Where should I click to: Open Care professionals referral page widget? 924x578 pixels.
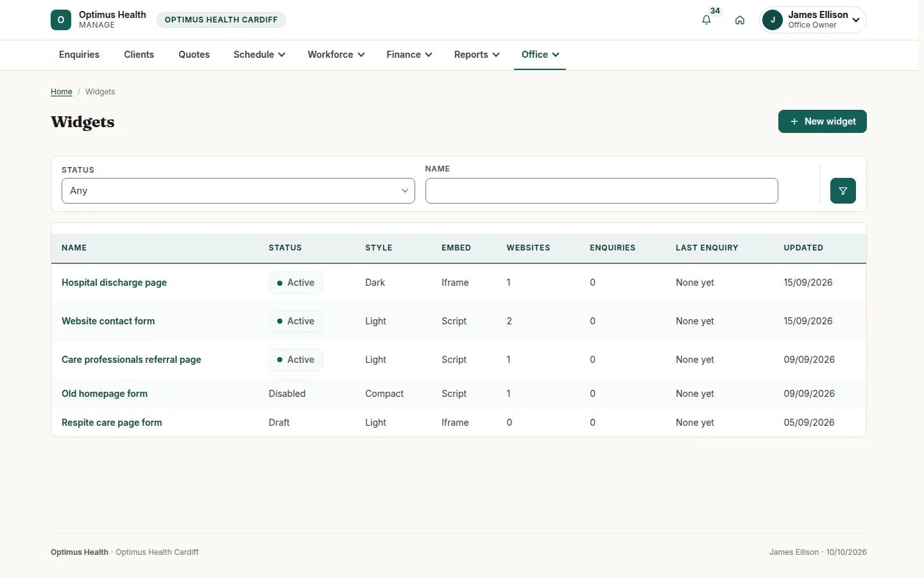(x=132, y=360)
